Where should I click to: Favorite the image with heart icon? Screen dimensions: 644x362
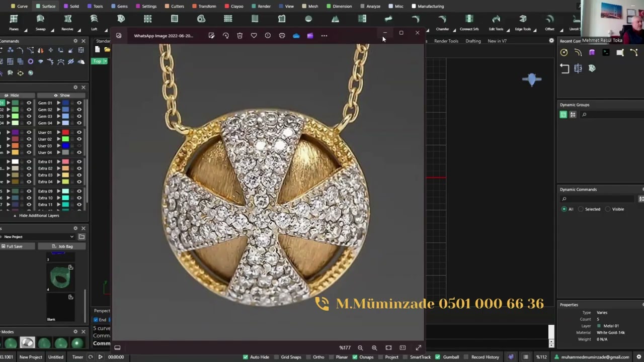coord(254,36)
